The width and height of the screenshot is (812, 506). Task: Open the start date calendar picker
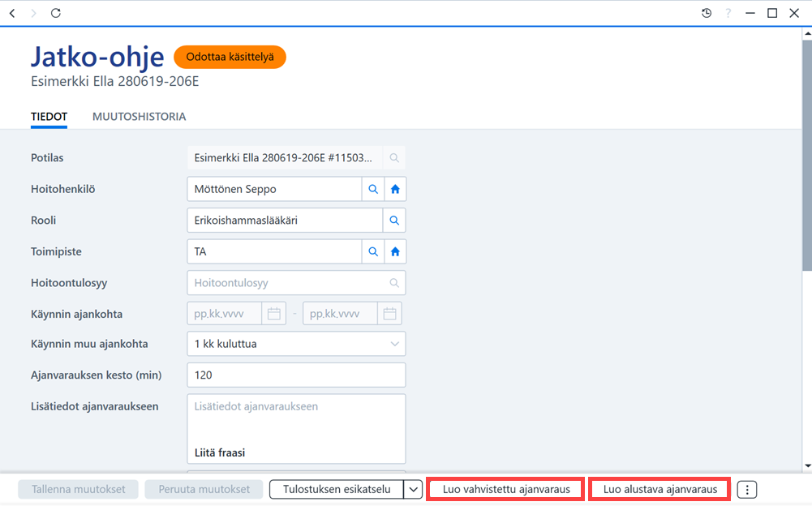pos(274,314)
